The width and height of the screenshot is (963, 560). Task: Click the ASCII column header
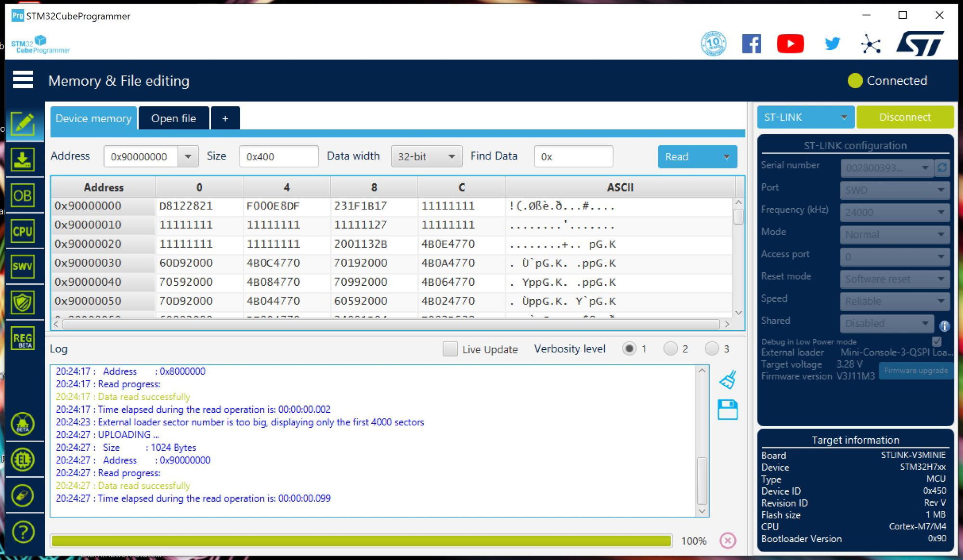click(x=620, y=187)
